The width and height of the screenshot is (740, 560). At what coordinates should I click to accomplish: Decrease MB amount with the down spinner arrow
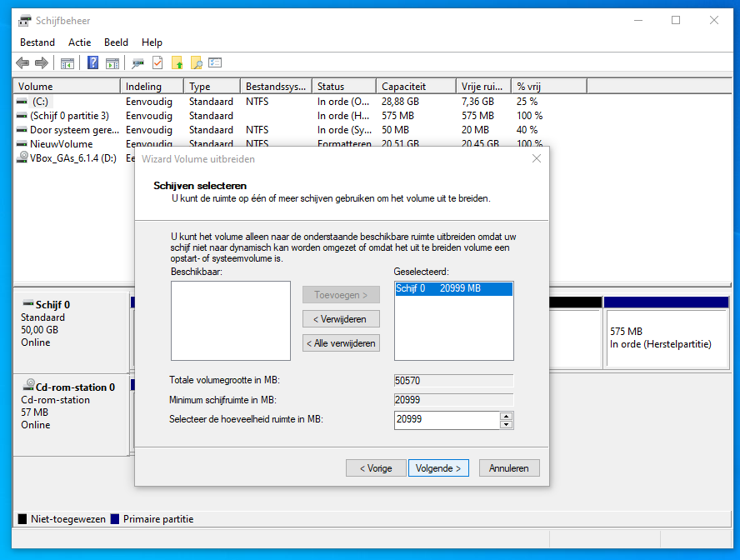coord(506,424)
